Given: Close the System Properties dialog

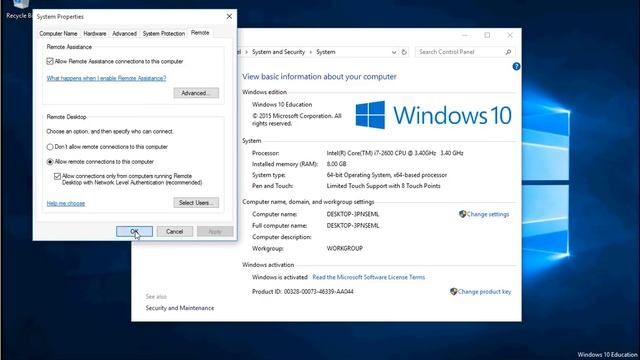Looking at the screenshot, I should [x=229, y=16].
